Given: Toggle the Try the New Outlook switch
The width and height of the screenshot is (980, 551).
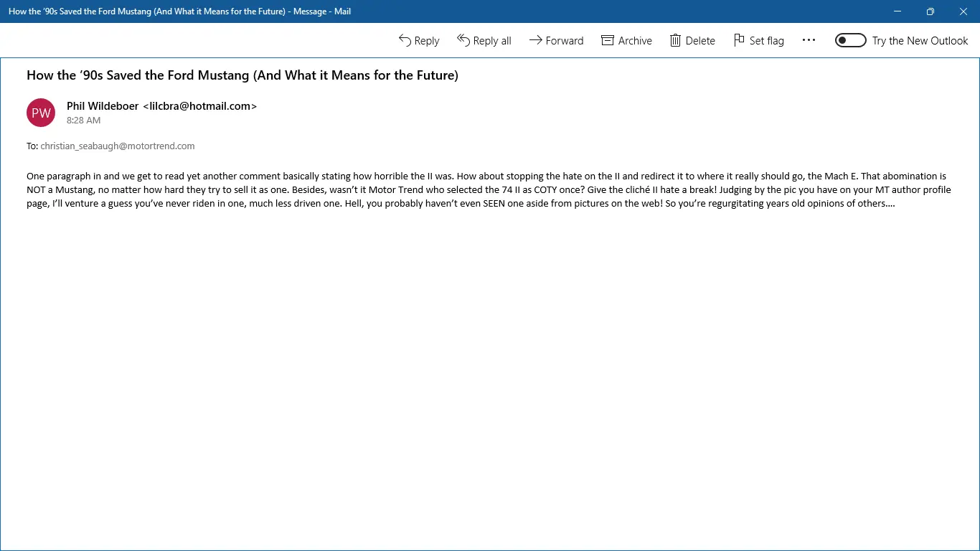Looking at the screenshot, I should point(851,40).
